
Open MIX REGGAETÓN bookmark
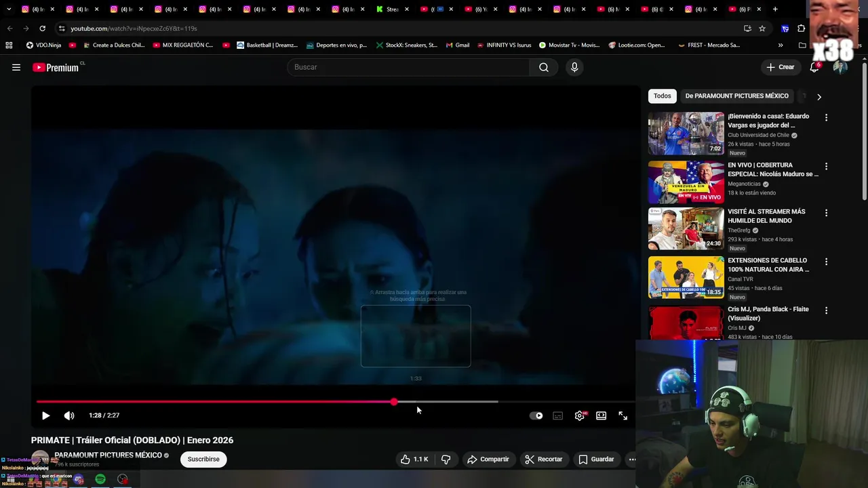click(183, 45)
